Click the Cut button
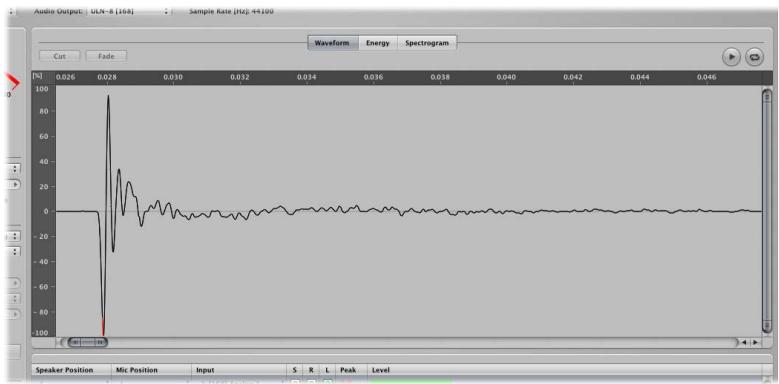 tap(60, 57)
